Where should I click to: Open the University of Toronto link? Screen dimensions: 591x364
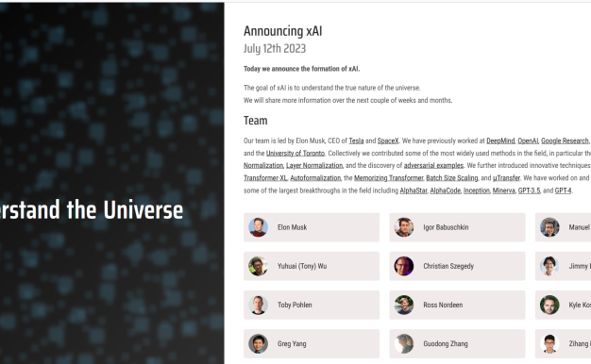[295, 153]
